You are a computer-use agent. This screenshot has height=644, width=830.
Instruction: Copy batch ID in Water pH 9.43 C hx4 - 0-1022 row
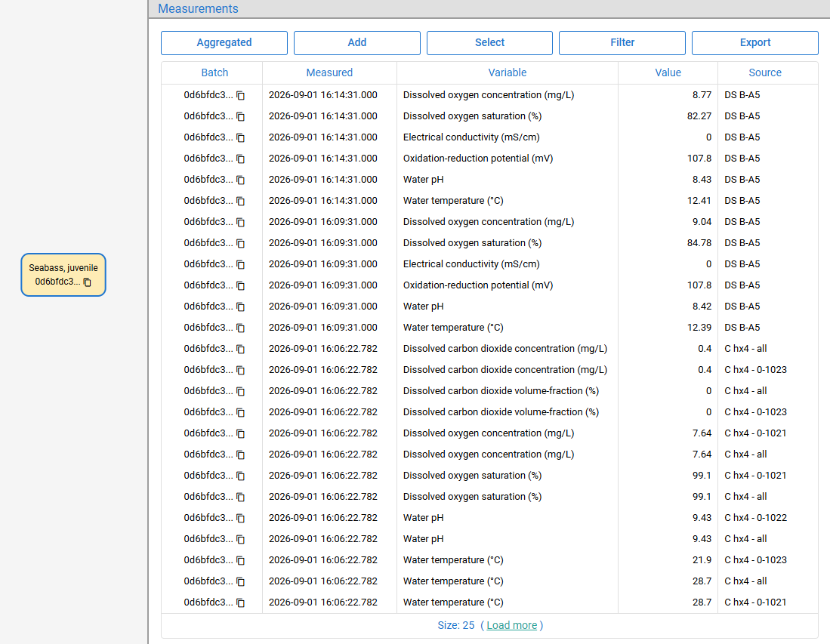coord(240,519)
